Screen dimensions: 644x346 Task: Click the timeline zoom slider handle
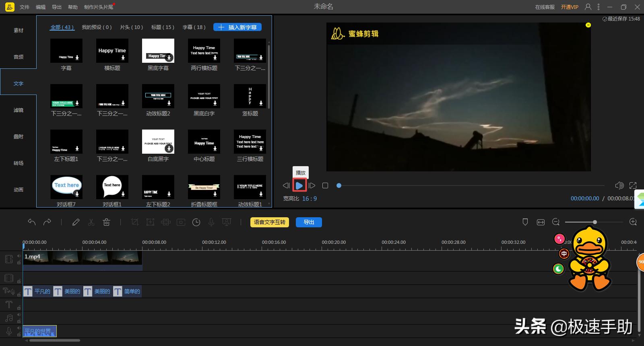[x=594, y=222]
